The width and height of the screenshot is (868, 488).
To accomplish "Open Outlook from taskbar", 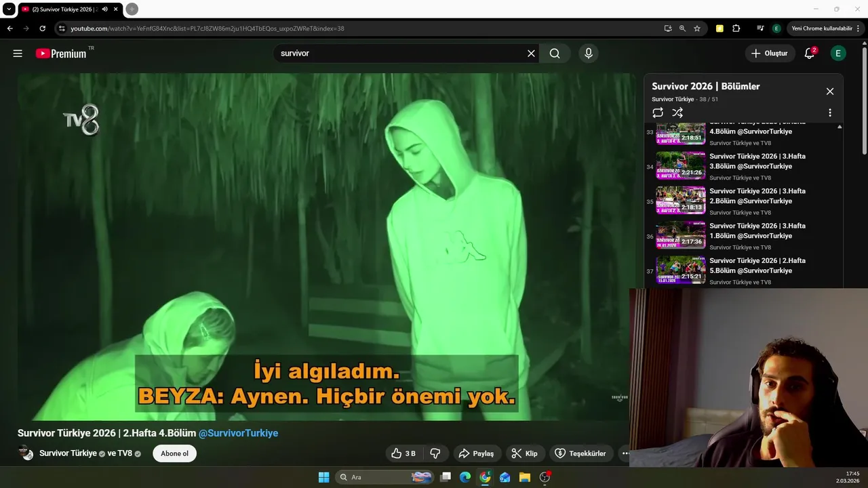I will [505, 477].
